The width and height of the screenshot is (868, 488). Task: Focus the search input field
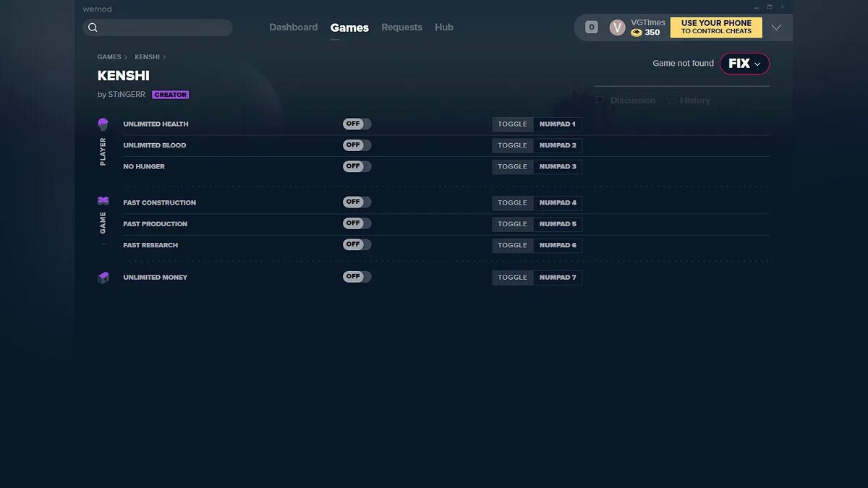[x=158, y=27]
